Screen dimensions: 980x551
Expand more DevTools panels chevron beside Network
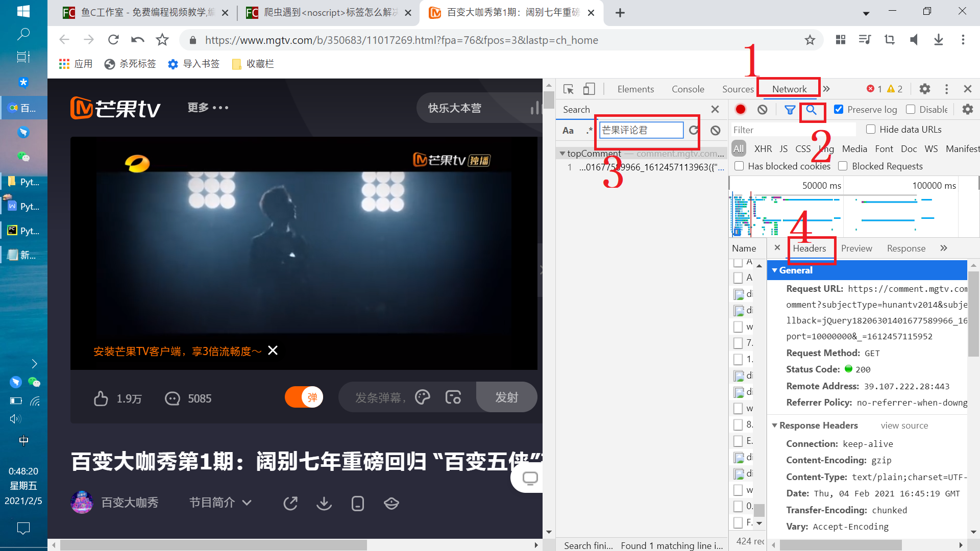827,89
